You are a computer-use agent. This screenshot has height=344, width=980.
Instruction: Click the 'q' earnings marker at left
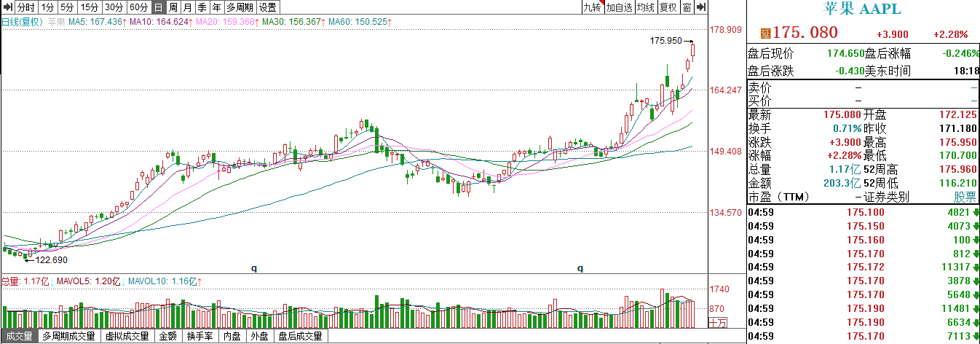pos(254,268)
